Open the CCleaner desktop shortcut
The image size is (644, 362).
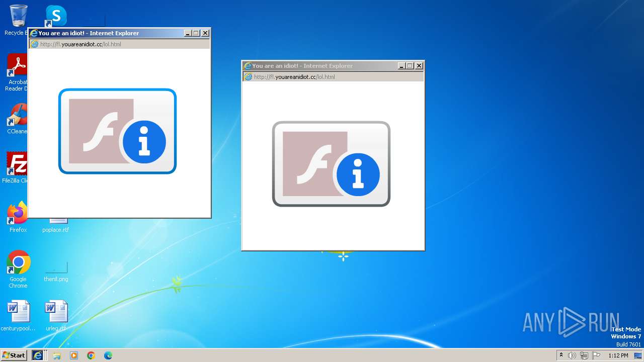17,119
